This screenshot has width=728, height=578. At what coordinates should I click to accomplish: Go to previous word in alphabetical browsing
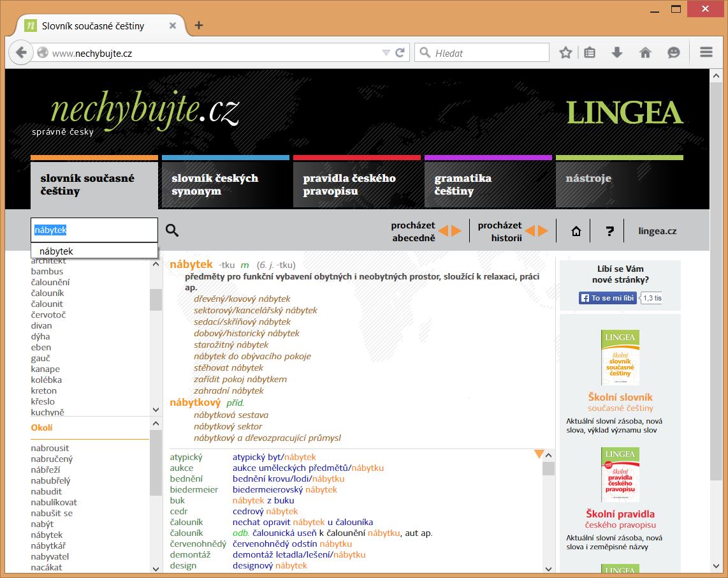coord(444,230)
